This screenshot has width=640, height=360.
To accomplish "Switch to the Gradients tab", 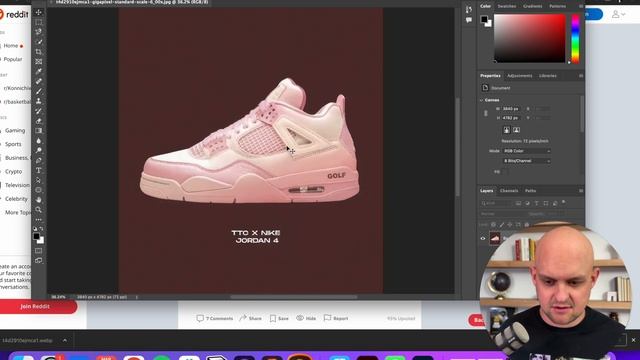I will click(x=533, y=6).
